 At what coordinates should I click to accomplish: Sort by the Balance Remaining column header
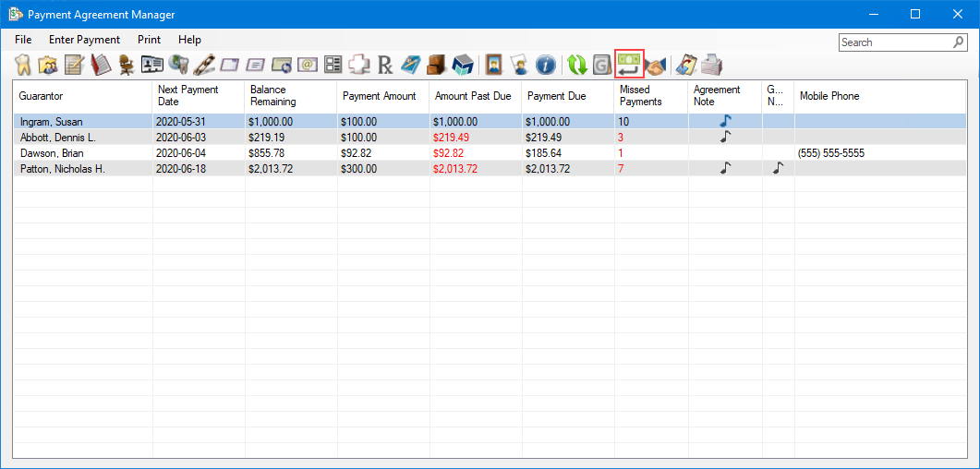tap(272, 96)
